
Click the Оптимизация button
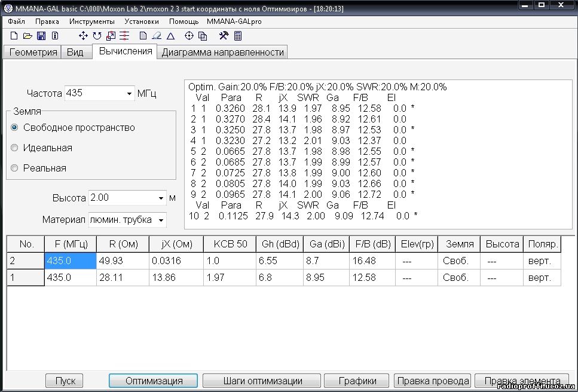tap(154, 381)
